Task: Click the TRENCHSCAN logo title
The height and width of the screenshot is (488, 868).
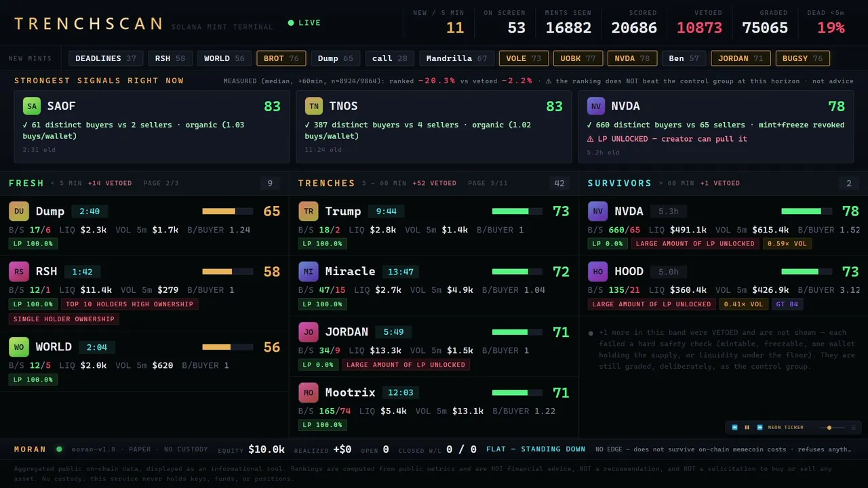Action: [x=88, y=24]
